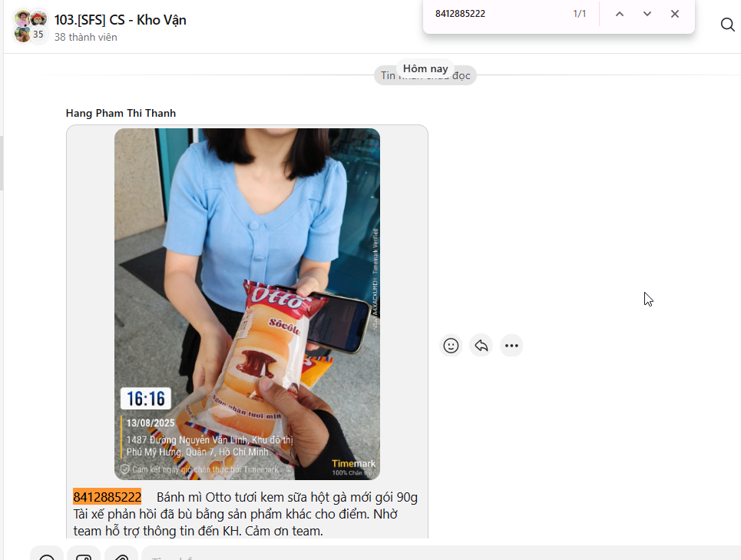741x560 pixels.
Task: Click the 35 member count badge
Action: pyautogui.click(x=38, y=35)
